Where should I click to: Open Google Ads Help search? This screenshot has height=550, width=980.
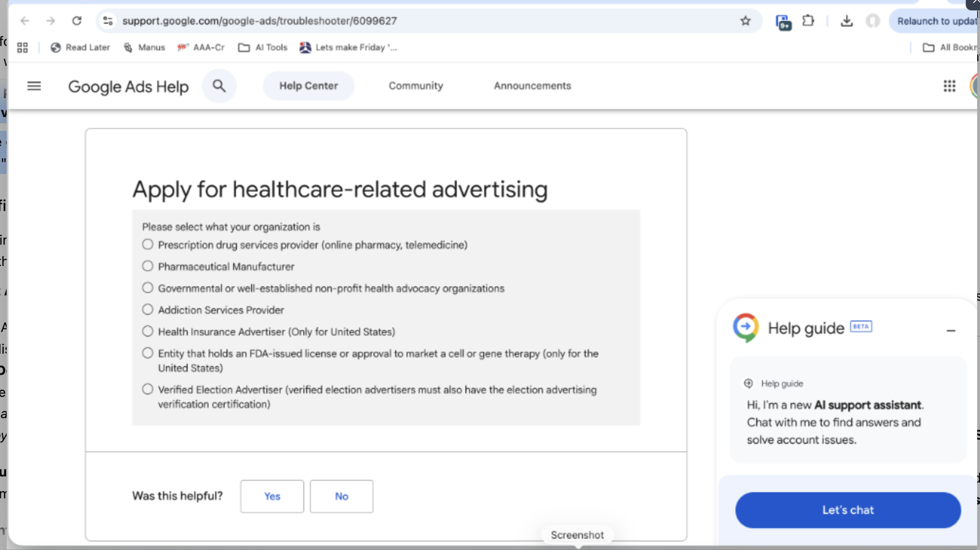(x=219, y=86)
